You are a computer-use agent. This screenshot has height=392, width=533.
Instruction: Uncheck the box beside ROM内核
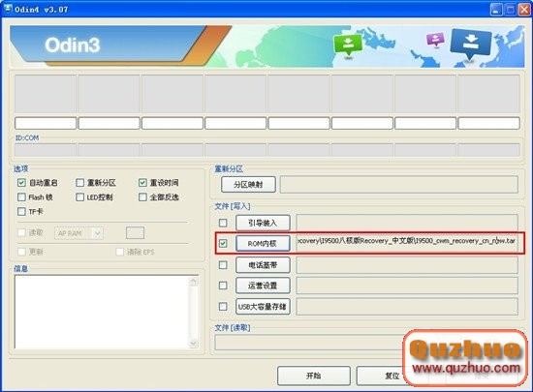tap(223, 243)
